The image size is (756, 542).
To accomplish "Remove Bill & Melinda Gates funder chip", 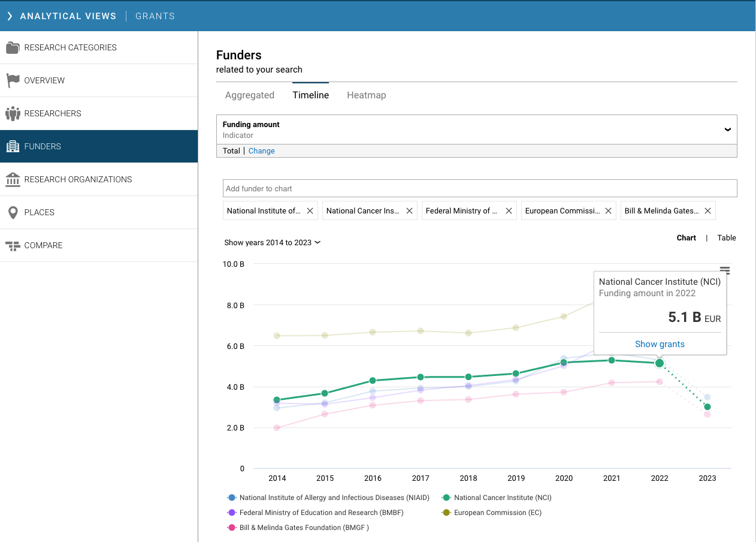I will [x=707, y=211].
